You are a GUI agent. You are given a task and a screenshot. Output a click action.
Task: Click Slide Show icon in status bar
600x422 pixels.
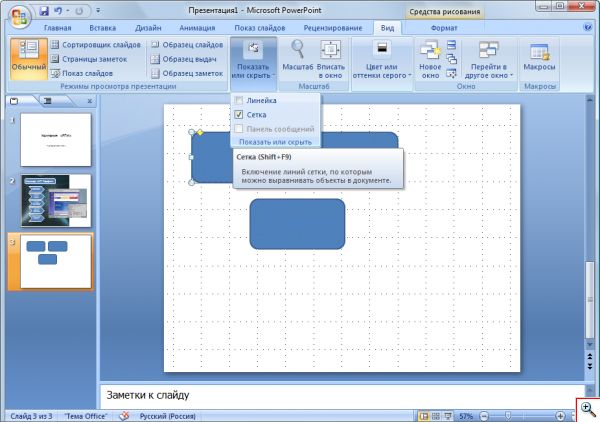[447, 416]
